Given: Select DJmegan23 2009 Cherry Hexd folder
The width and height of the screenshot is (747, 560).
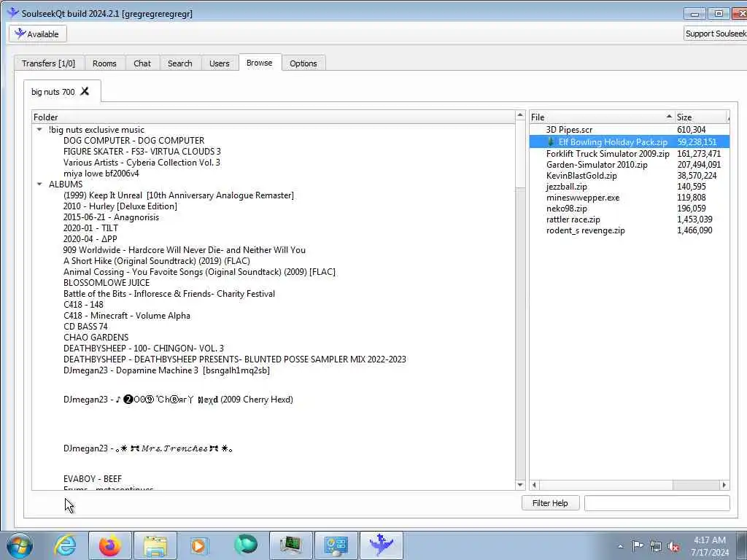Looking at the screenshot, I should pos(178,400).
